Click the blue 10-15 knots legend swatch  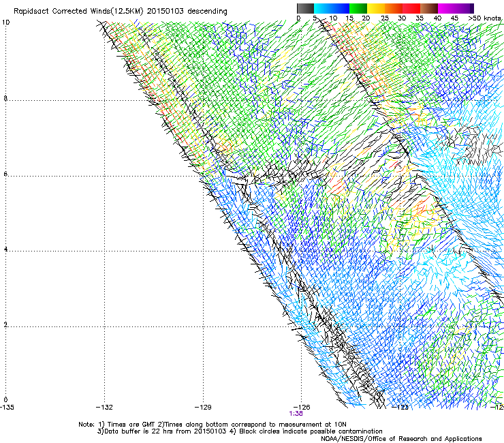tap(341, 8)
